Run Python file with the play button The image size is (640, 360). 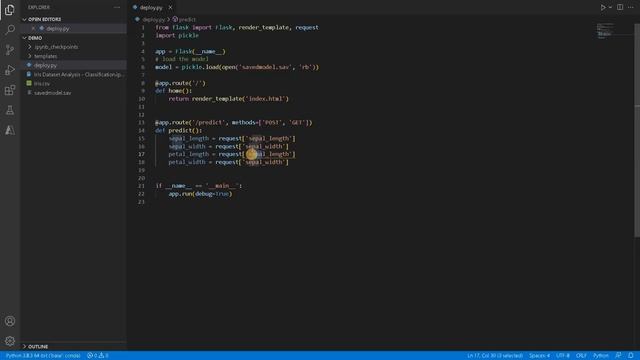pyautogui.click(x=602, y=7)
